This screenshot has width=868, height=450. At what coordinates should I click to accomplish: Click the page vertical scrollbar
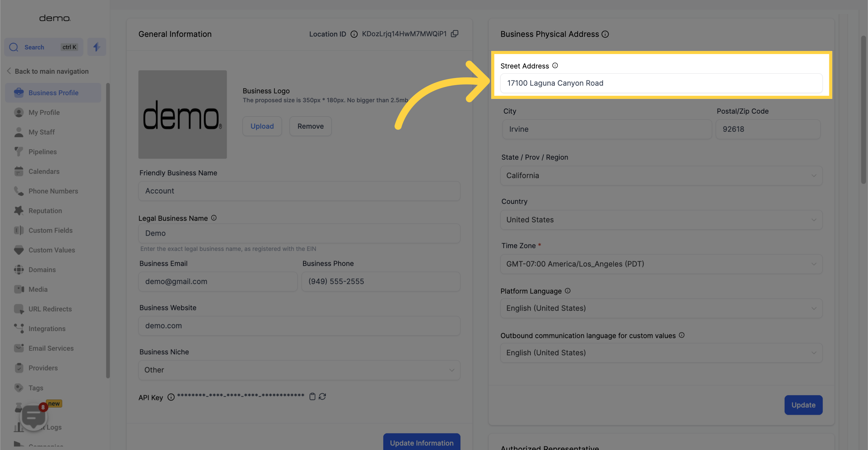[x=863, y=110]
